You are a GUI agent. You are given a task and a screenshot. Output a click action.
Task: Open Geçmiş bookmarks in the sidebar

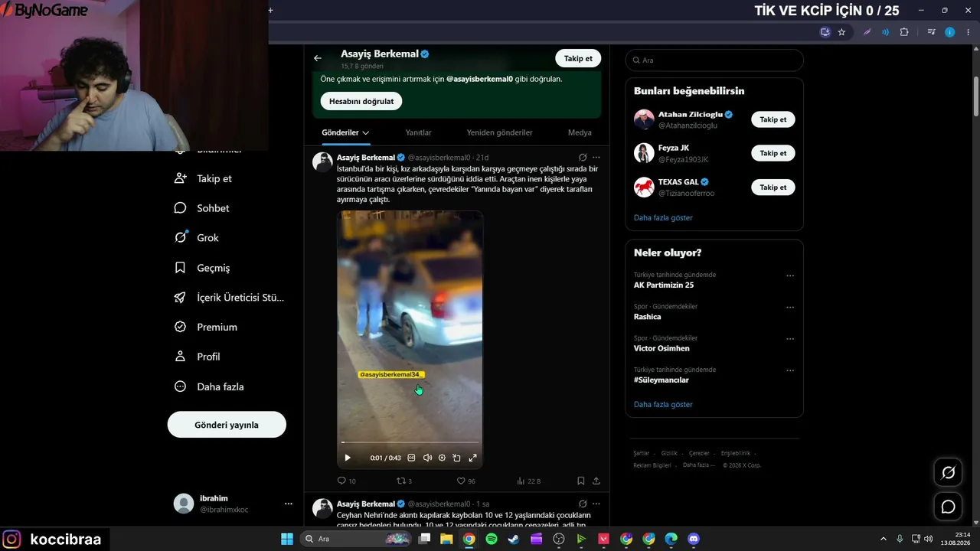coord(202,268)
